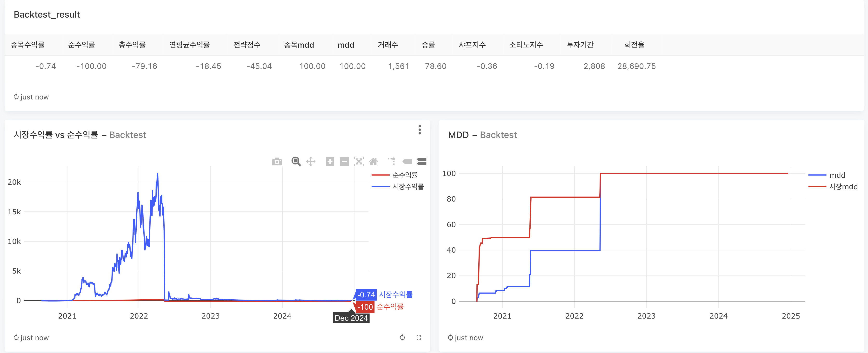868x353 pixels.
Task: Click the 연평균수익률 column header
Action: [x=189, y=45]
